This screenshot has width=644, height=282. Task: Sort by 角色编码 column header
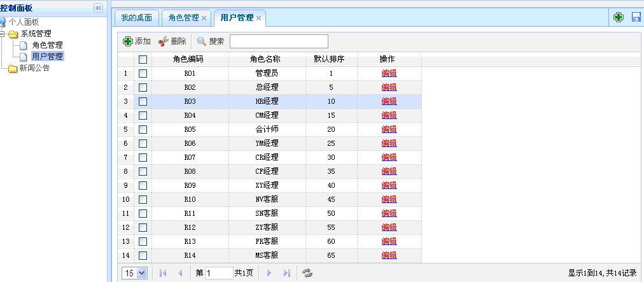190,60
